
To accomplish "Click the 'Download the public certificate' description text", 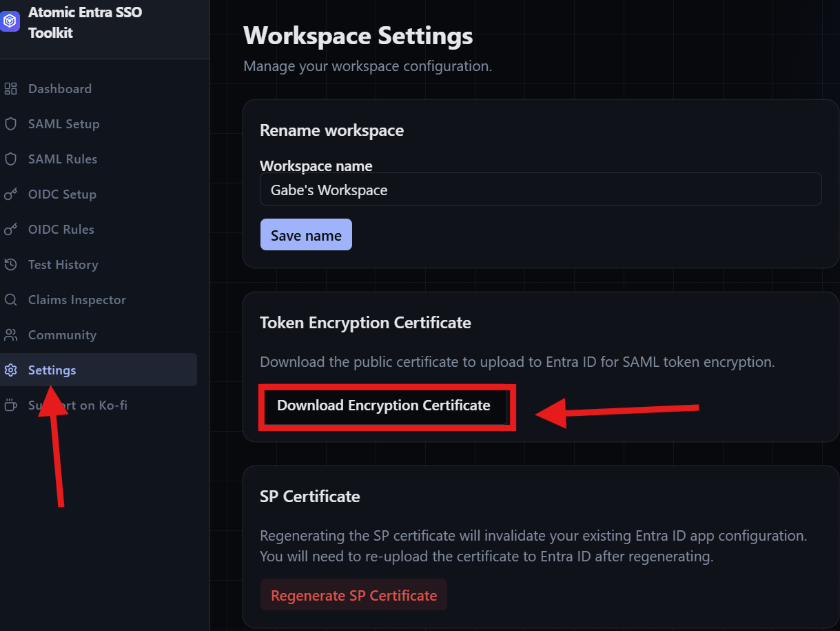I will 518,362.
